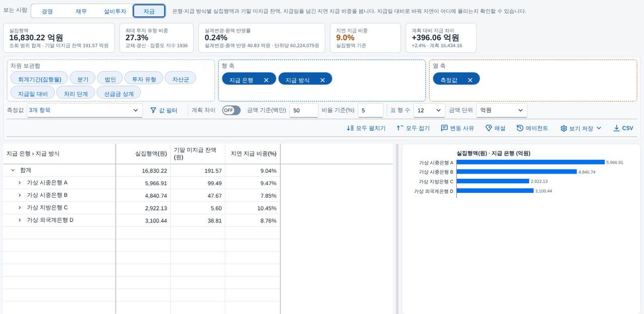Open the 금액 단위 억원 dropdown
This screenshot has width=644, height=314.
click(502, 110)
